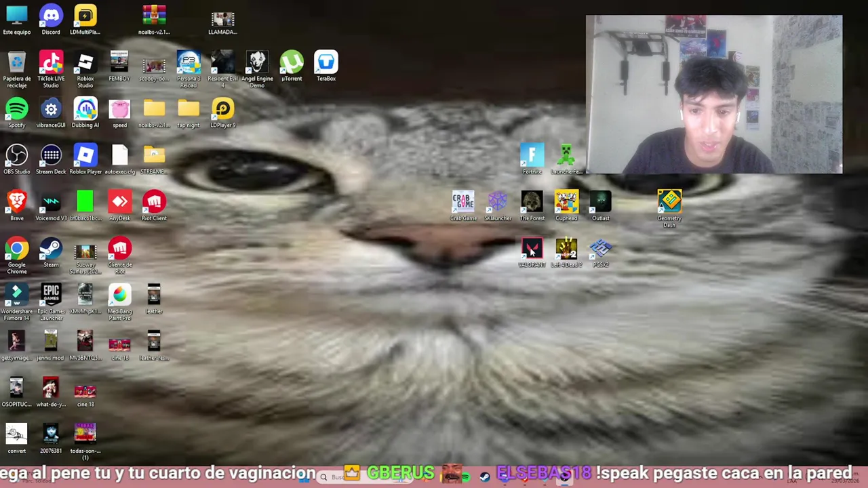Open the webcam overlay window
This screenshot has width=868, height=488.
pyautogui.click(x=714, y=94)
